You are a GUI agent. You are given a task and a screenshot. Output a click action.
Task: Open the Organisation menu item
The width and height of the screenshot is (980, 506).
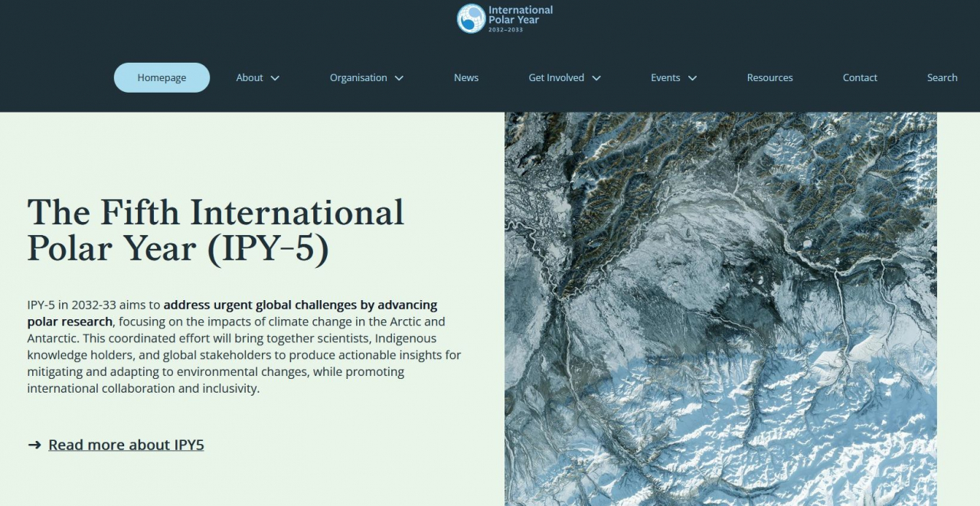coord(358,77)
